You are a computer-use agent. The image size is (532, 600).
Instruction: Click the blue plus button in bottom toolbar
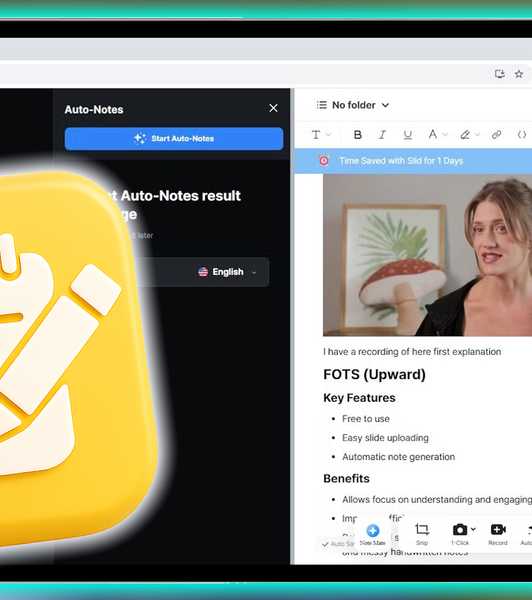tap(372, 531)
